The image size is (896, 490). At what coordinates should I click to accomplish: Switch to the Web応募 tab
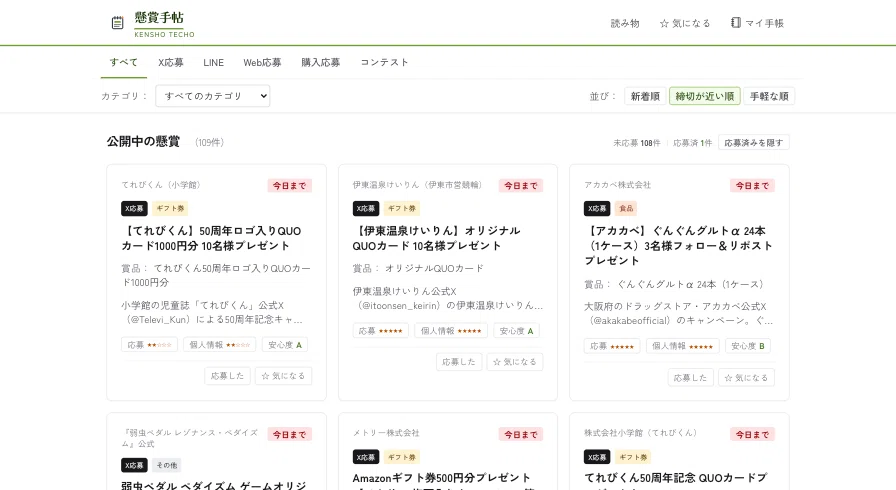click(x=262, y=62)
